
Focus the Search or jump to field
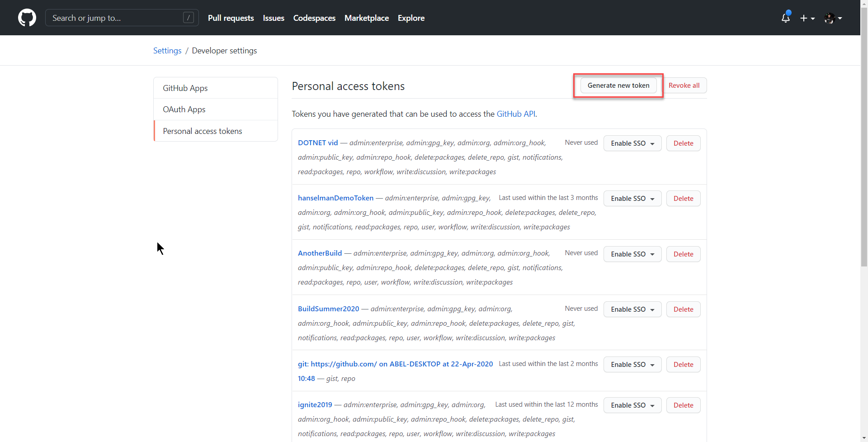click(x=115, y=18)
